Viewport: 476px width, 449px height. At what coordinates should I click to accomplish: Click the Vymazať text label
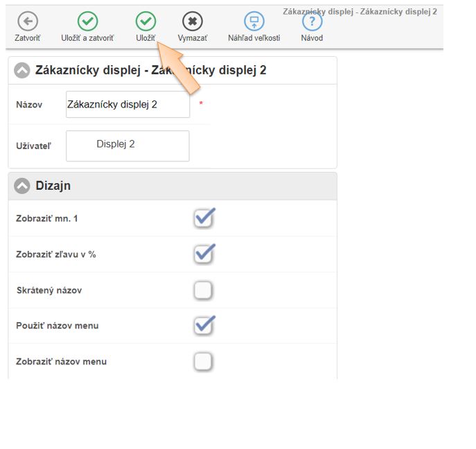coord(192,38)
